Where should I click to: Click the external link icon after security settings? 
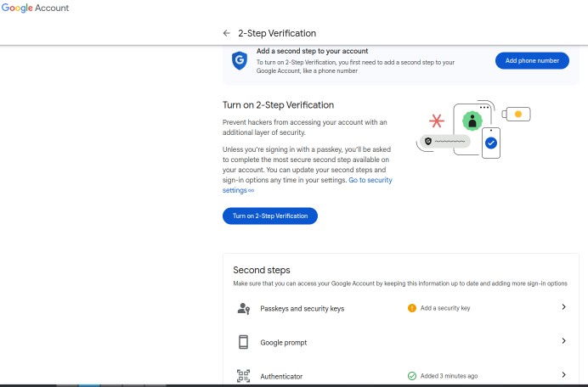click(x=251, y=191)
